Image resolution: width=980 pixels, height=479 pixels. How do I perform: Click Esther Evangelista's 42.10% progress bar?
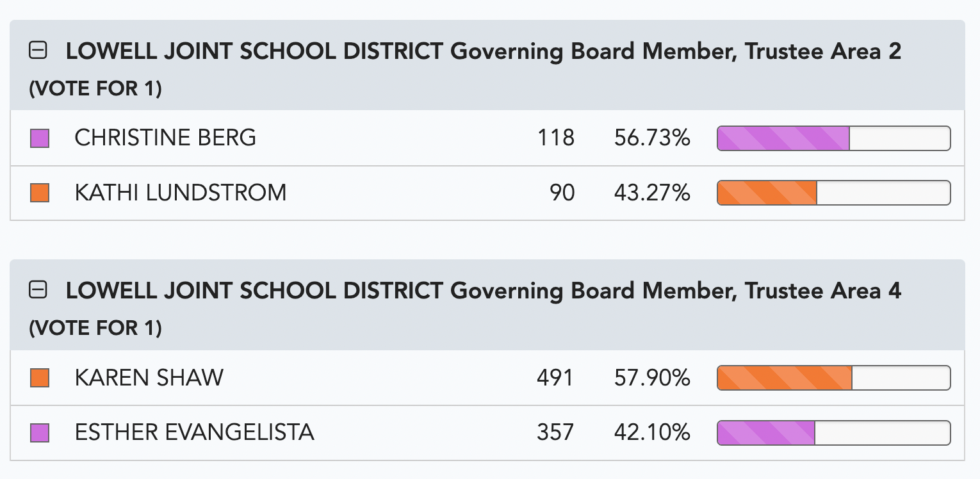coord(833,433)
